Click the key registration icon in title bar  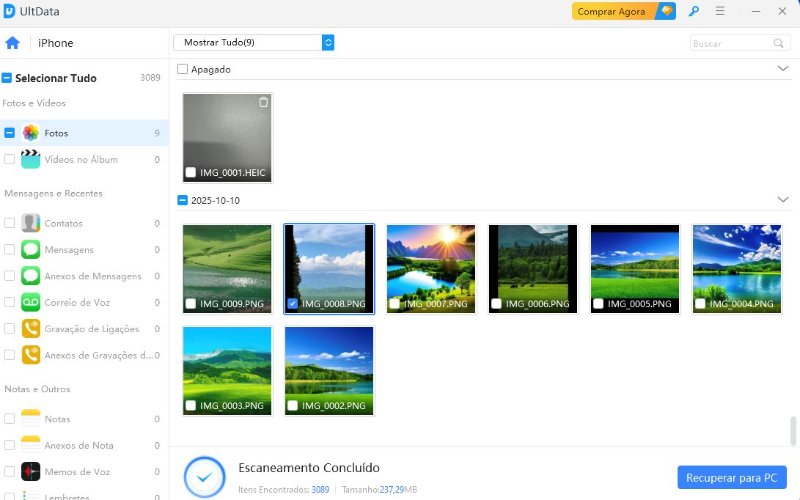point(694,11)
